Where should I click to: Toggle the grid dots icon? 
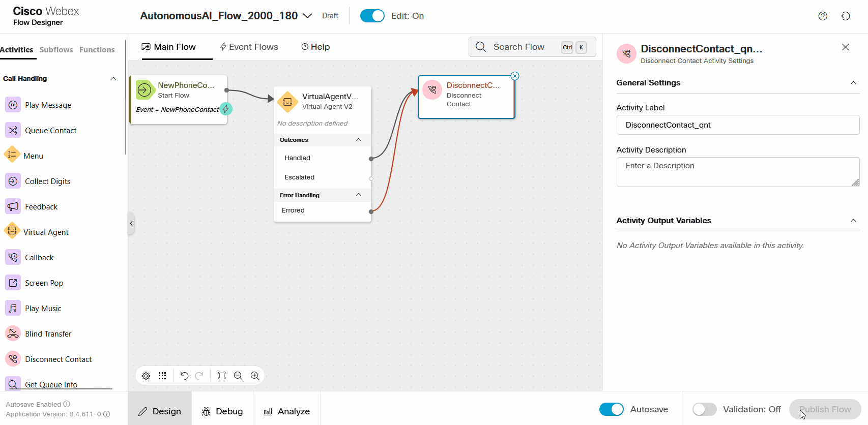tap(162, 376)
